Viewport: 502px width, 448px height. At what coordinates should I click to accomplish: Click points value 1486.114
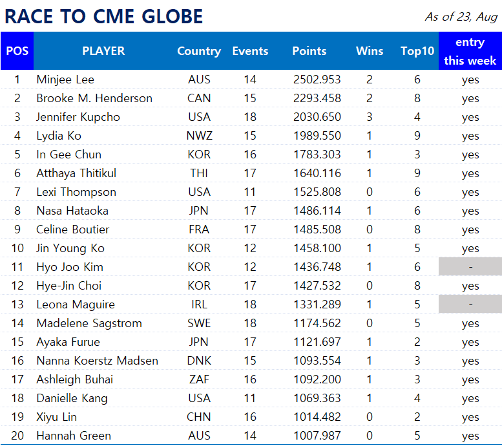pyautogui.click(x=317, y=211)
